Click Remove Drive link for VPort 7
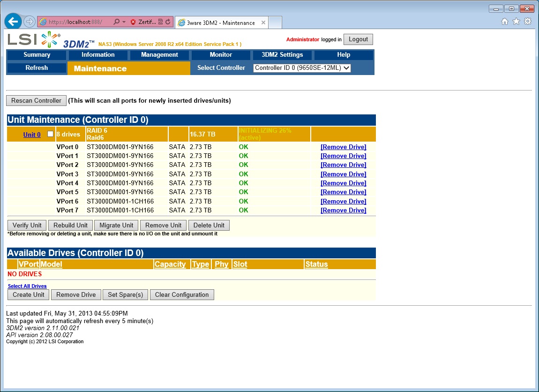 point(344,210)
